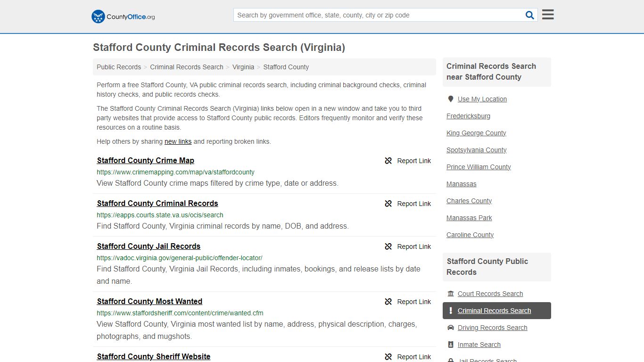Open Court Records Search sidebar item
The width and height of the screenshot is (644, 362).
pos(490,294)
